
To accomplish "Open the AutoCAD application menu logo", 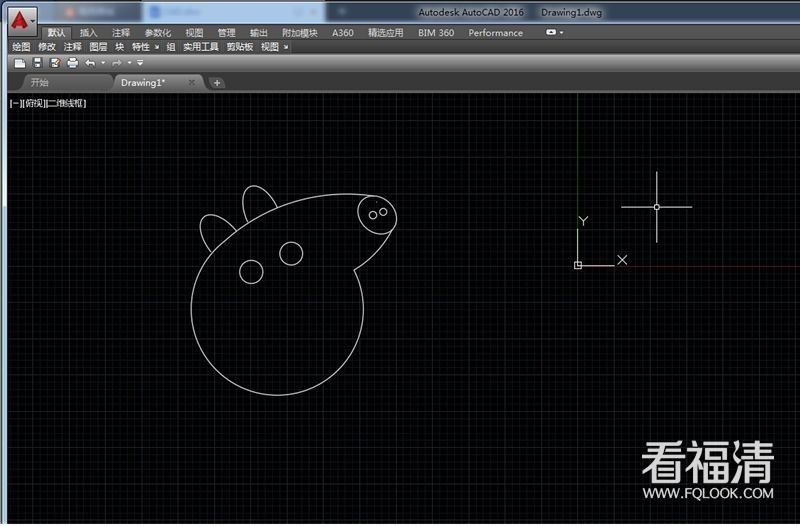I will tap(22, 20).
